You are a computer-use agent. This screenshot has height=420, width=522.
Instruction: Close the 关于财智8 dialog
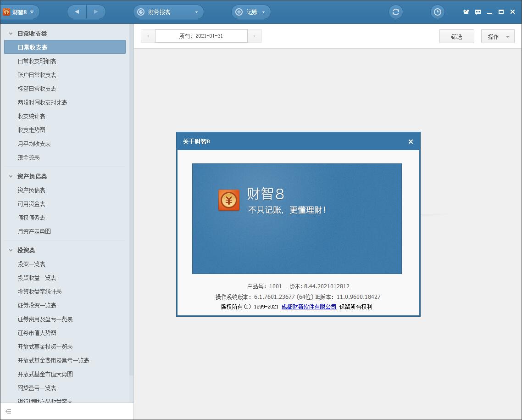pyautogui.click(x=411, y=141)
